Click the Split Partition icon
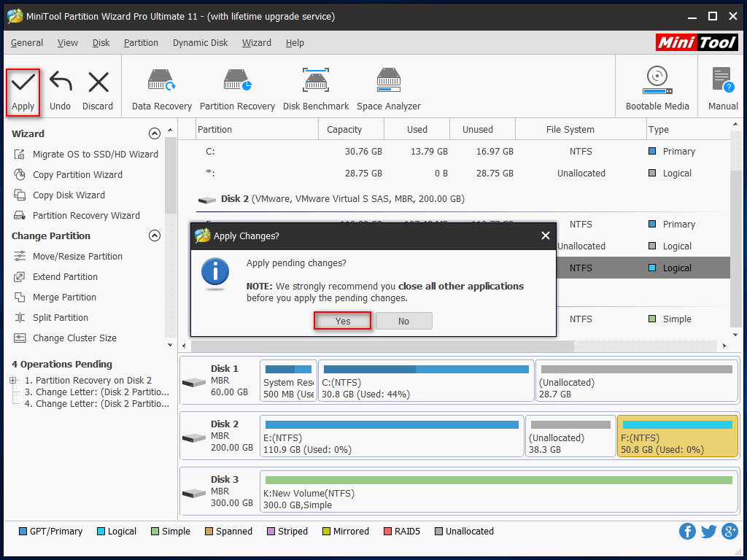Image resolution: width=747 pixels, height=560 pixels. [x=20, y=318]
